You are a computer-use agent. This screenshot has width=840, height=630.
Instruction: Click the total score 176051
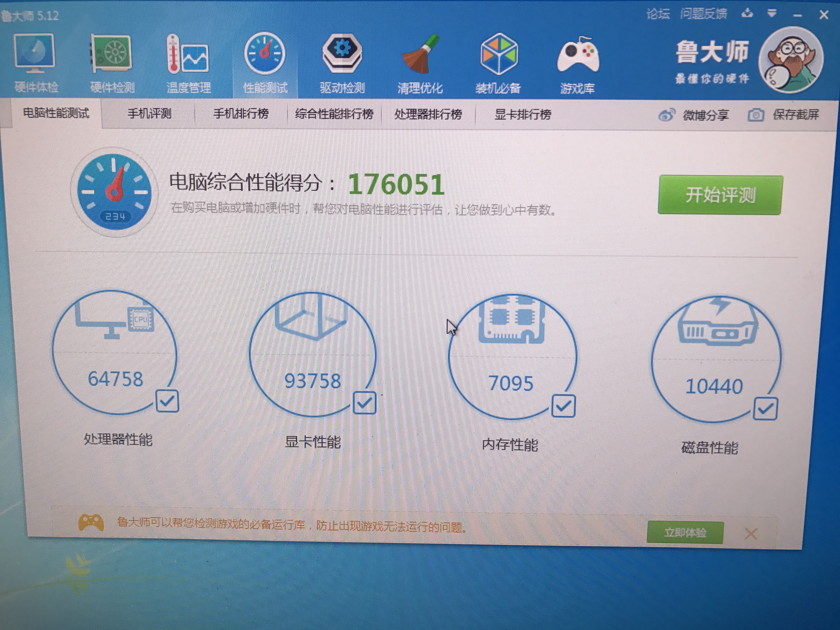pos(396,185)
